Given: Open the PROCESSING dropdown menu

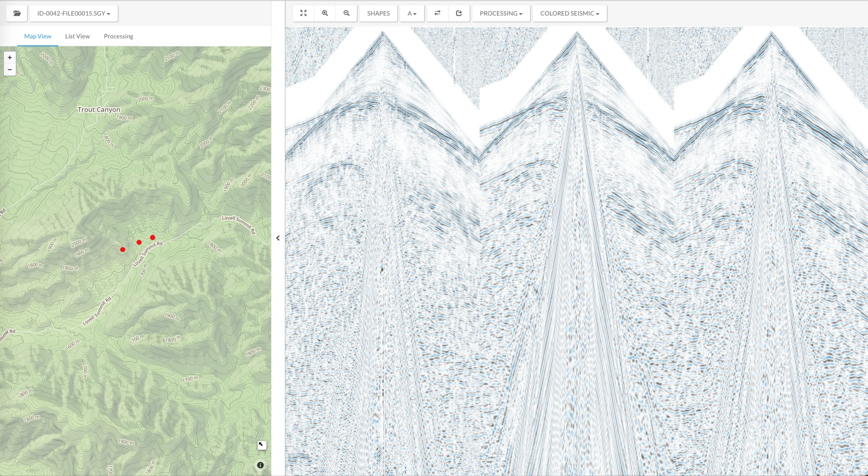Looking at the screenshot, I should [501, 14].
